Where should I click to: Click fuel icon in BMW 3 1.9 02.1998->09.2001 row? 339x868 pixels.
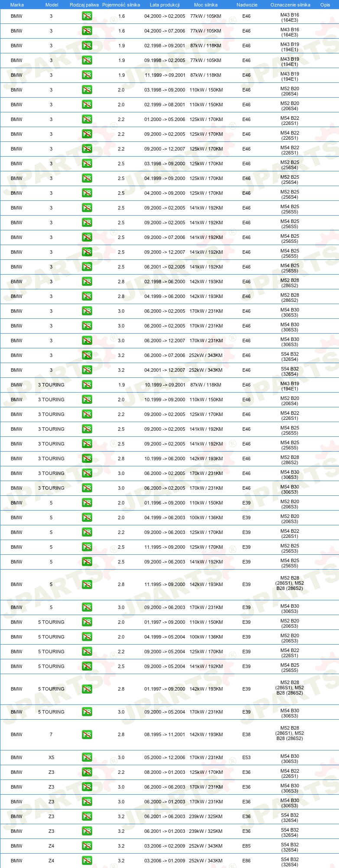(x=87, y=46)
